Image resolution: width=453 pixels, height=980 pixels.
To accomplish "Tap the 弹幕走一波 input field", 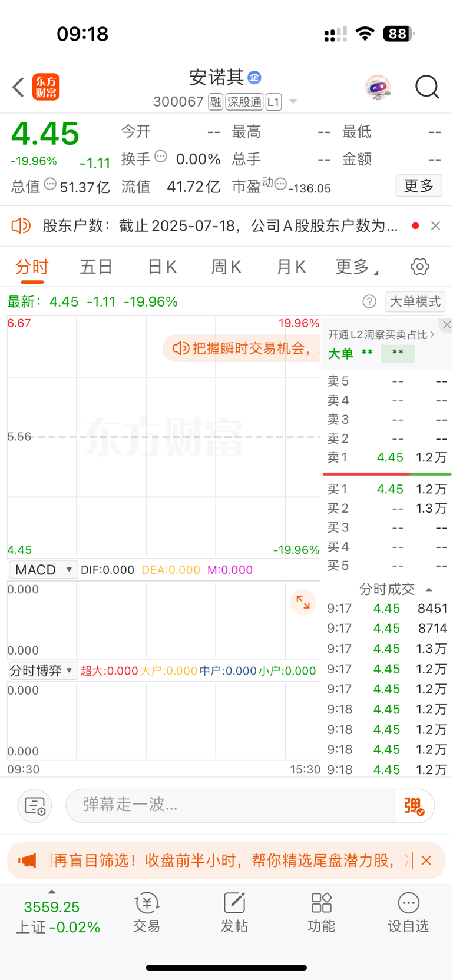I will point(230,805).
